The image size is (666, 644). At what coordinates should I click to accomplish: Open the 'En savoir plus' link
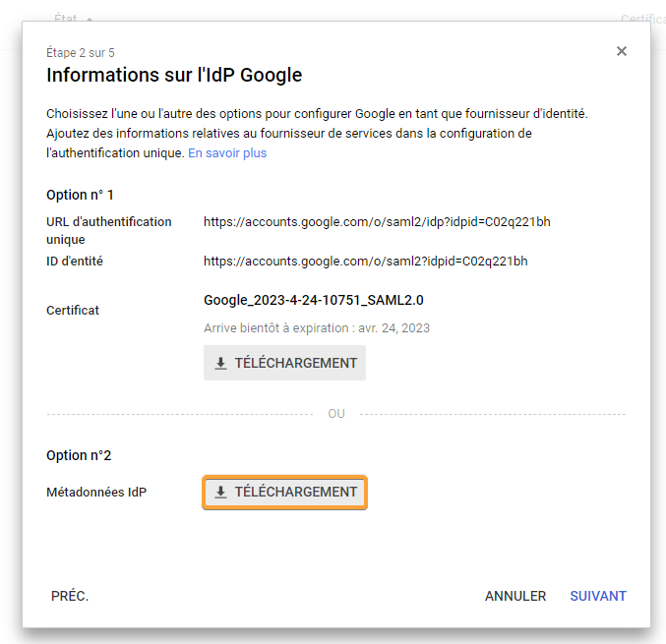[227, 152]
